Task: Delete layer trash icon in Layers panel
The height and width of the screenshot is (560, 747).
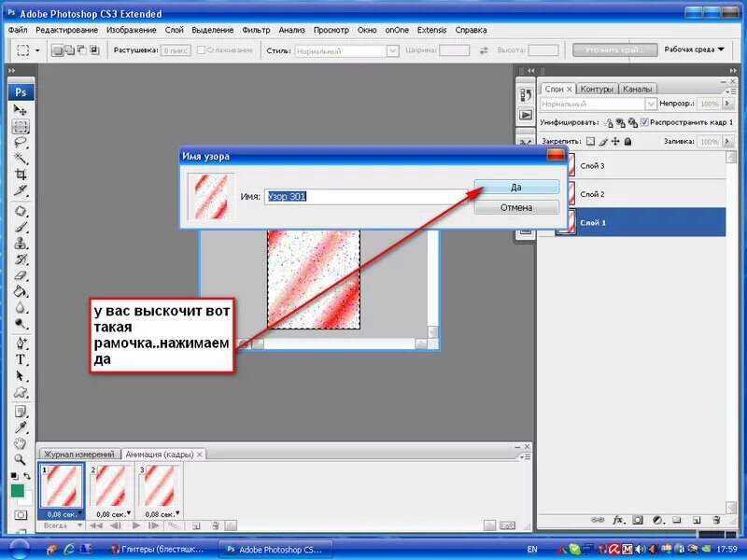Action: point(715,520)
